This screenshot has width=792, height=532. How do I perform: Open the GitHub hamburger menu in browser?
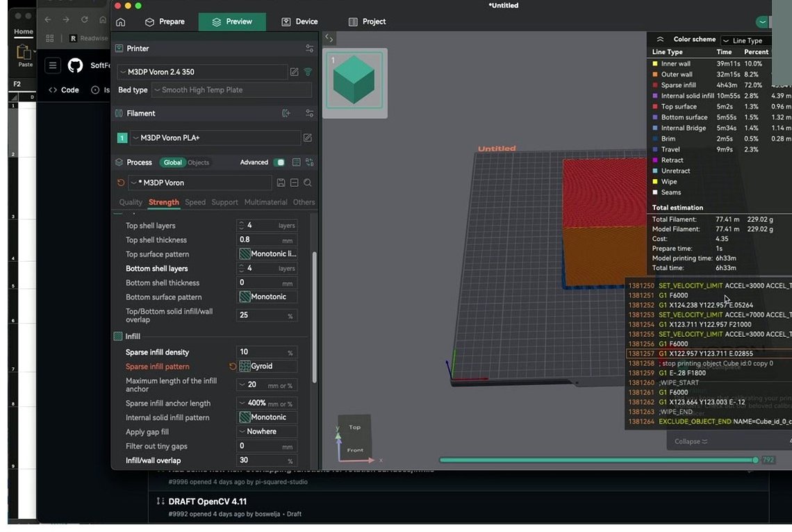(x=53, y=65)
